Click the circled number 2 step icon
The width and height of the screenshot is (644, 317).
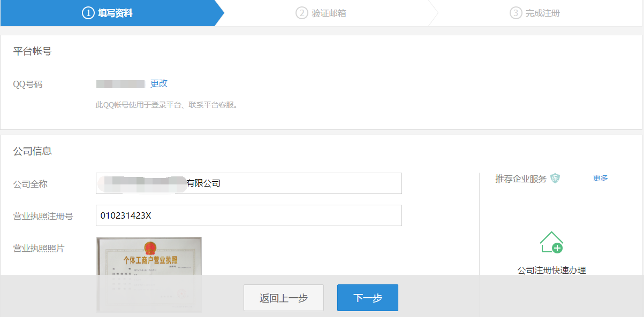[x=302, y=13]
